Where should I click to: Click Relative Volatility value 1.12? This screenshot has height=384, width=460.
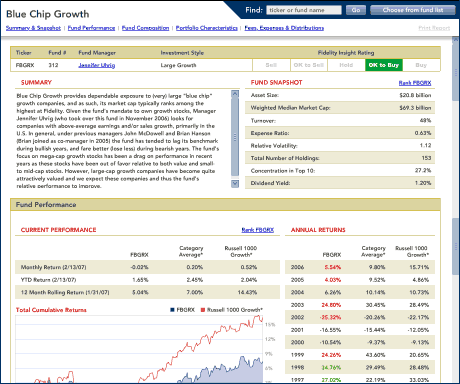[x=425, y=145]
